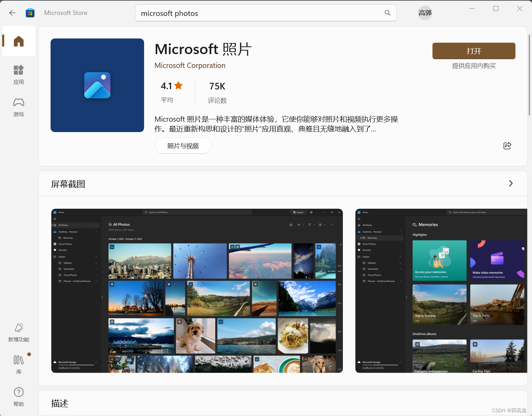Open the 游戏 (Games) section
Screen dimensions: 532x416
coord(19,107)
